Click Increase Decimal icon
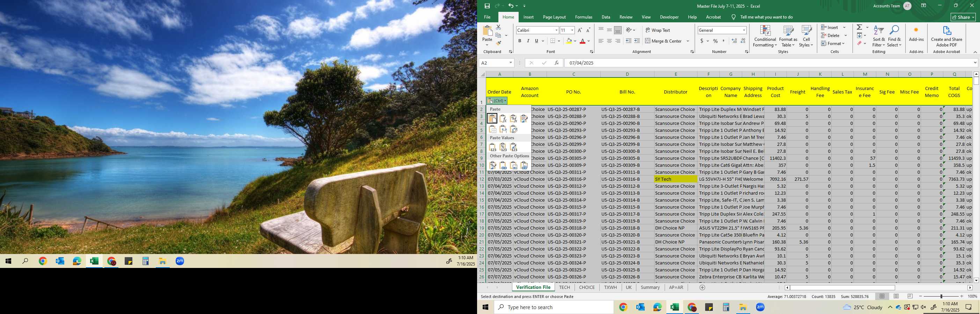 click(x=734, y=41)
